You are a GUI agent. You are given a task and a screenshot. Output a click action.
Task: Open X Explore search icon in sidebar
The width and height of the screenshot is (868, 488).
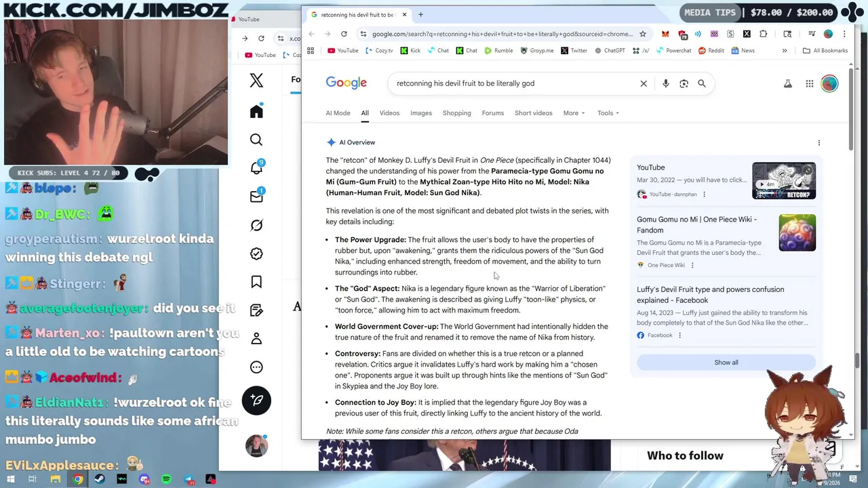tap(256, 140)
